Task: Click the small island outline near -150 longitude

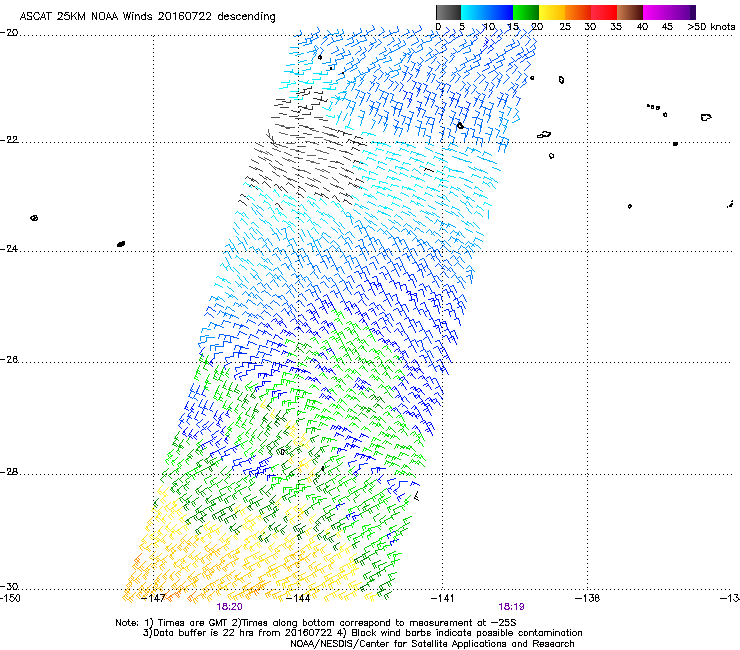Action: pos(34,218)
